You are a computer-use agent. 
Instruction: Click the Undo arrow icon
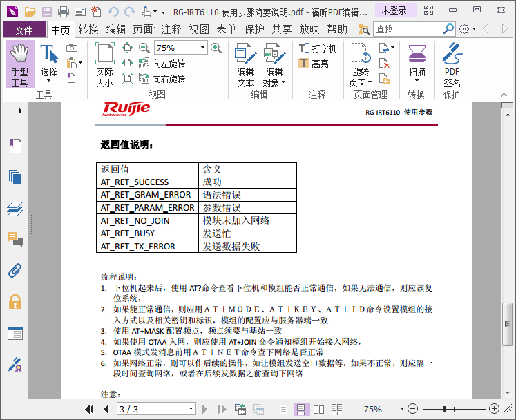click(x=113, y=12)
